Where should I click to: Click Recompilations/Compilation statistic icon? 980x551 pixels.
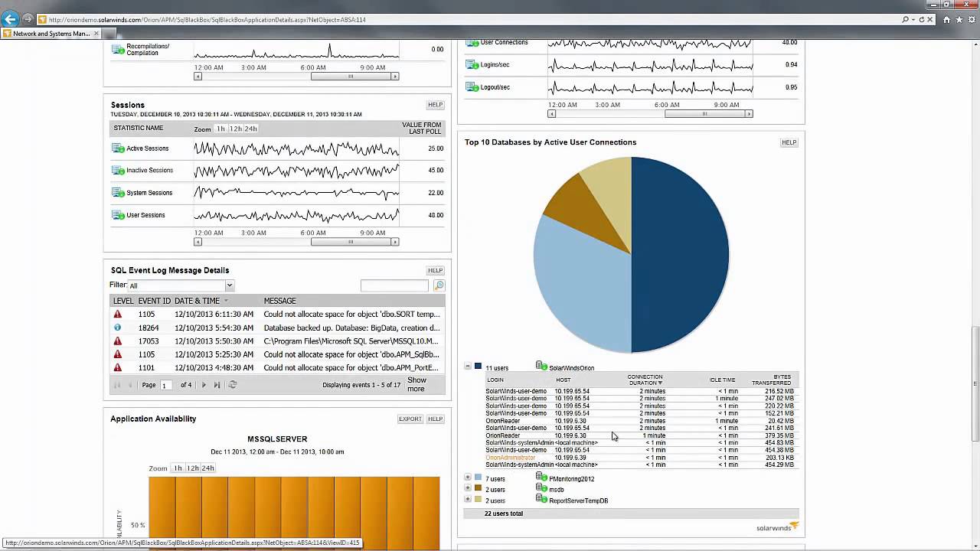pyautogui.click(x=118, y=50)
